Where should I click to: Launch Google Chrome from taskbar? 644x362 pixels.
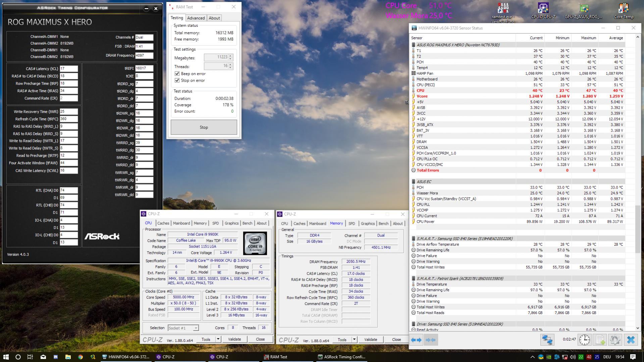coord(80,357)
